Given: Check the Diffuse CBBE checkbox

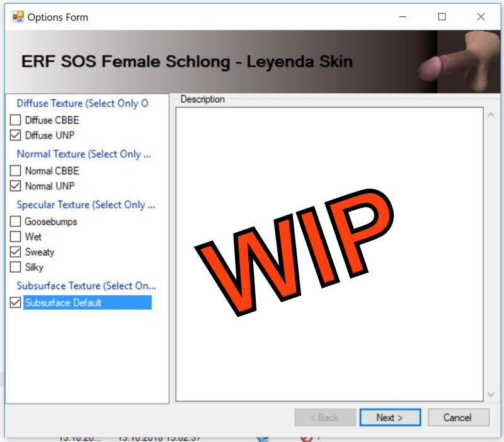Looking at the screenshot, I should (15, 120).
